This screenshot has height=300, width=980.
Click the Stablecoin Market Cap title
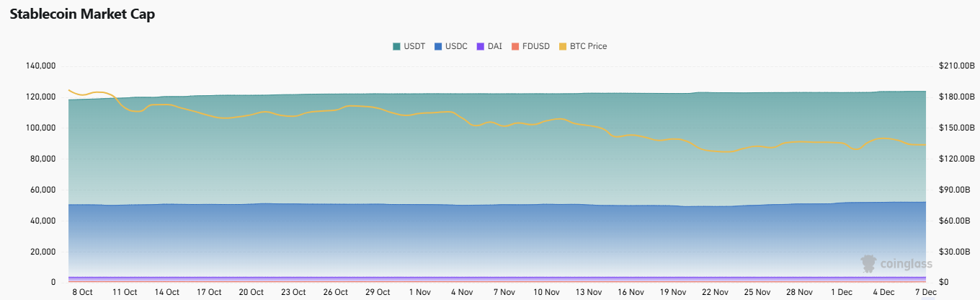pyautogui.click(x=82, y=14)
